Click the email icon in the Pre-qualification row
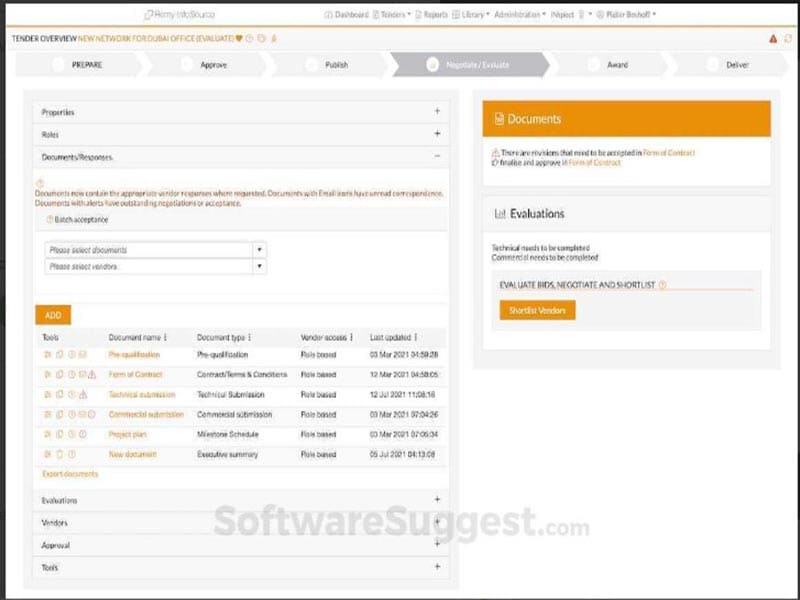The width and height of the screenshot is (800, 600). [83, 355]
